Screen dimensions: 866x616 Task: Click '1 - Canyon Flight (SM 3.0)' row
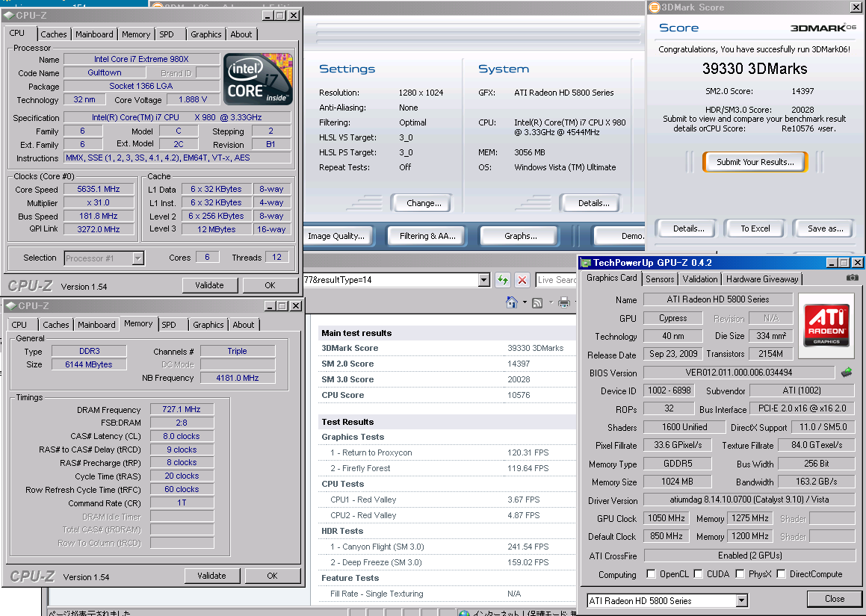[x=447, y=547]
